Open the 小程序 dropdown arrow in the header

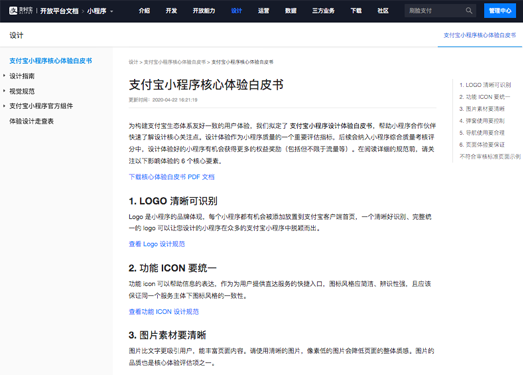[112, 11]
